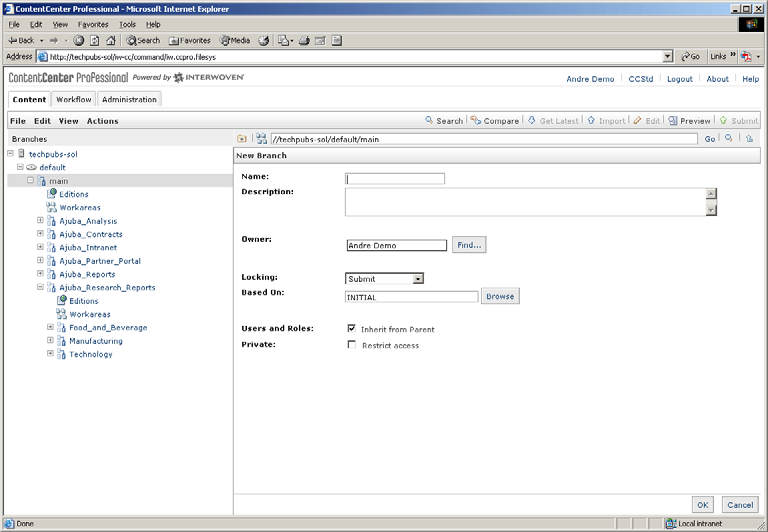
Task: Click the IE History icon
Action: point(264,41)
